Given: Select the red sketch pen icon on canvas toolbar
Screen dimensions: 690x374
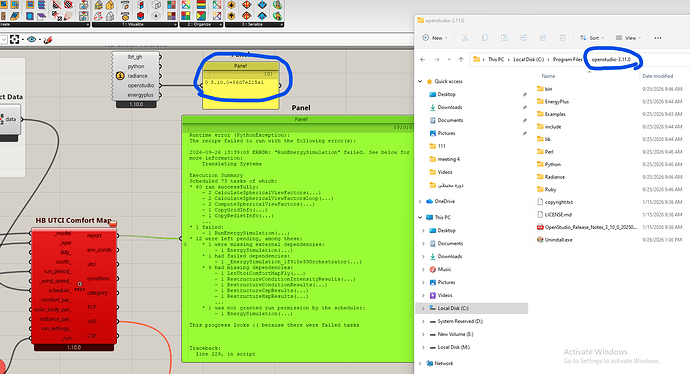Looking at the screenshot, I should point(48,40).
